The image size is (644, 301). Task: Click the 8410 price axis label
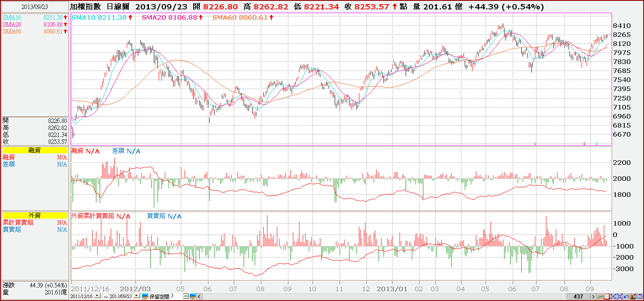pos(622,25)
